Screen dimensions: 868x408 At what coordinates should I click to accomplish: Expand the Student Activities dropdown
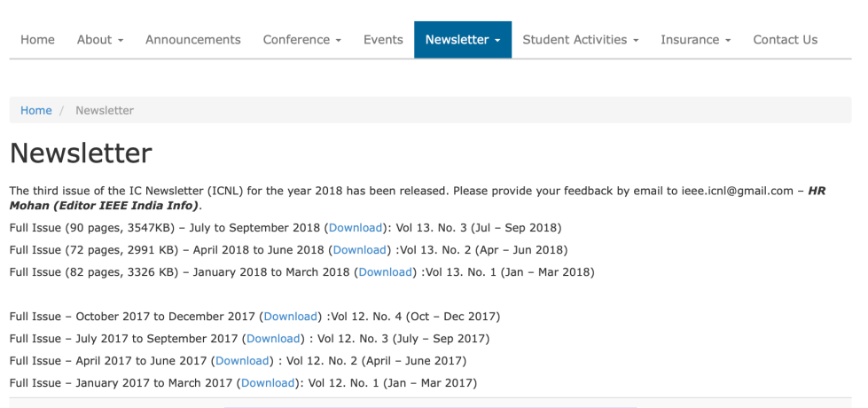click(580, 40)
